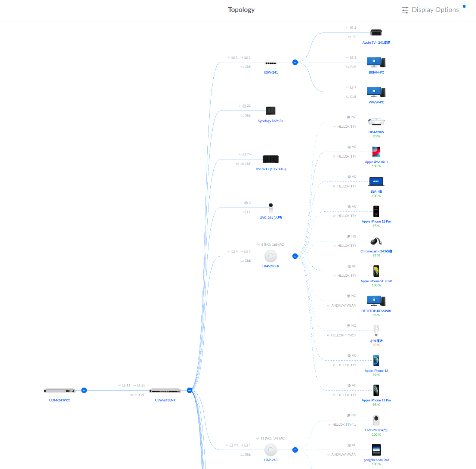Collapse the USW-241 switch branch
This screenshot has width=476, height=469.
295,62
